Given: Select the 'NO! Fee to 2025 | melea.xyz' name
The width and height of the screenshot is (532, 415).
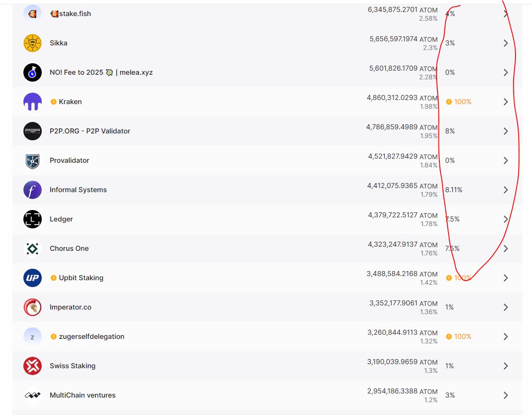Looking at the screenshot, I should pos(101,72).
